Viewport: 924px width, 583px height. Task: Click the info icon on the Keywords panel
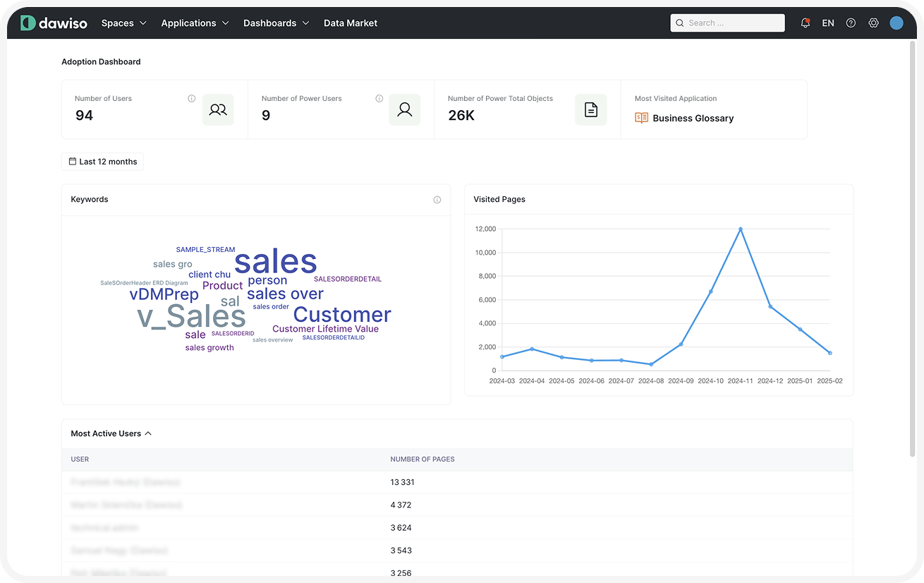437,199
